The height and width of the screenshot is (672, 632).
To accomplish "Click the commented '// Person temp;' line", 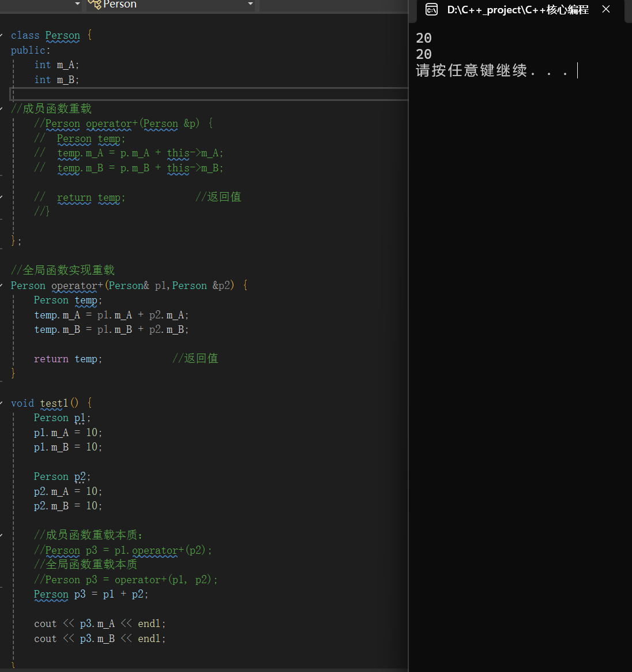I will [x=80, y=139].
